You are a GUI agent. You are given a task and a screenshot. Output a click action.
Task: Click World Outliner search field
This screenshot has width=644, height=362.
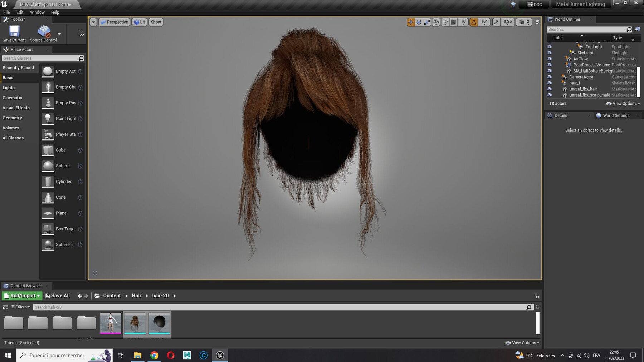click(587, 29)
